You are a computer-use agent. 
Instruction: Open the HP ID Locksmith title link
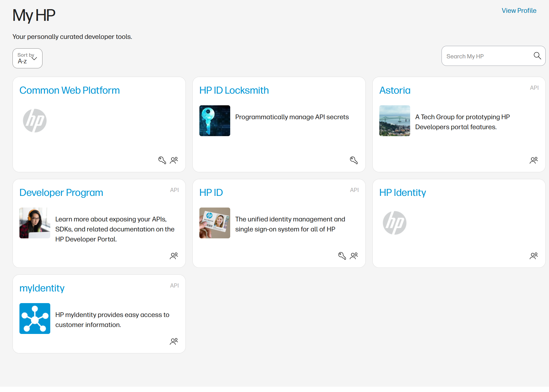click(x=234, y=90)
